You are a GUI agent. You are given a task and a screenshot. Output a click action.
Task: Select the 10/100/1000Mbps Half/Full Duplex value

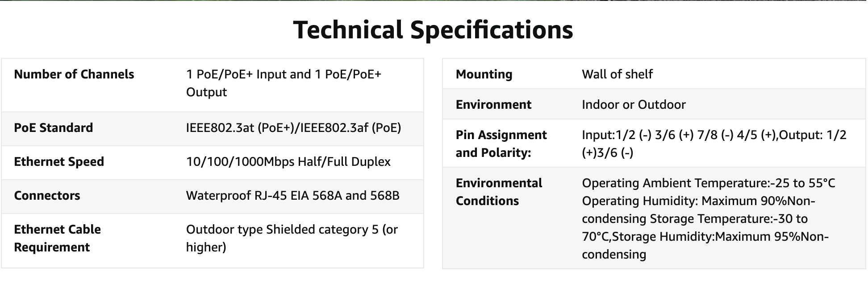(288, 162)
